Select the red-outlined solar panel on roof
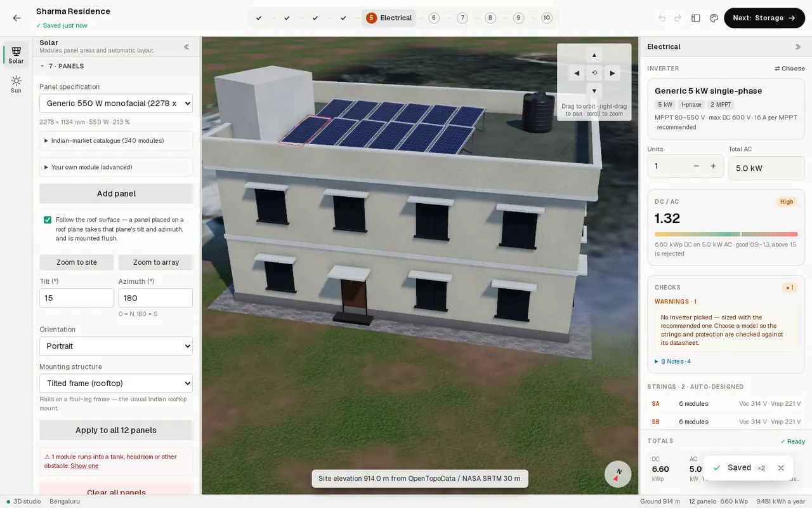The width and height of the screenshot is (812, 508). tap(304, 130)
